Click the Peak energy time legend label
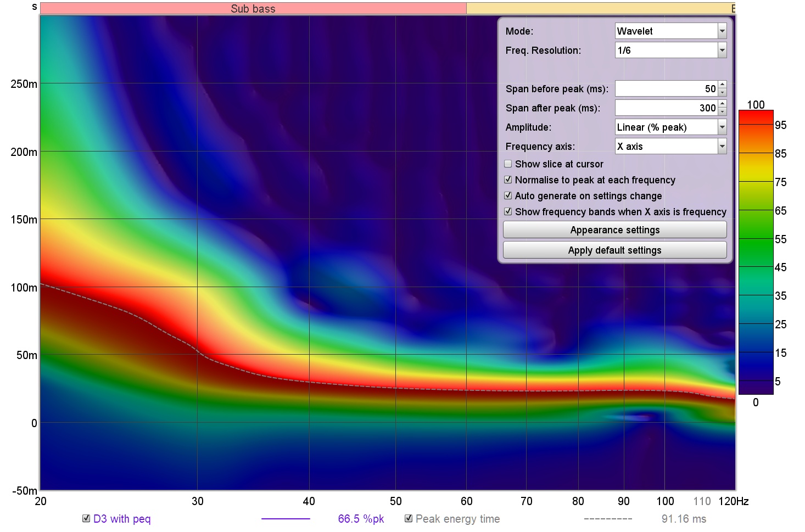The image size is (805, 532). (x=457, y=519)
